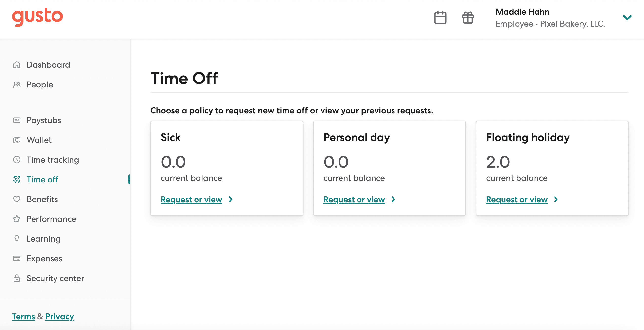Image resolution: width=644 pixels, height=330 pixels.
Task: Open the Paystubs menu item
Action: coord(44,120)
